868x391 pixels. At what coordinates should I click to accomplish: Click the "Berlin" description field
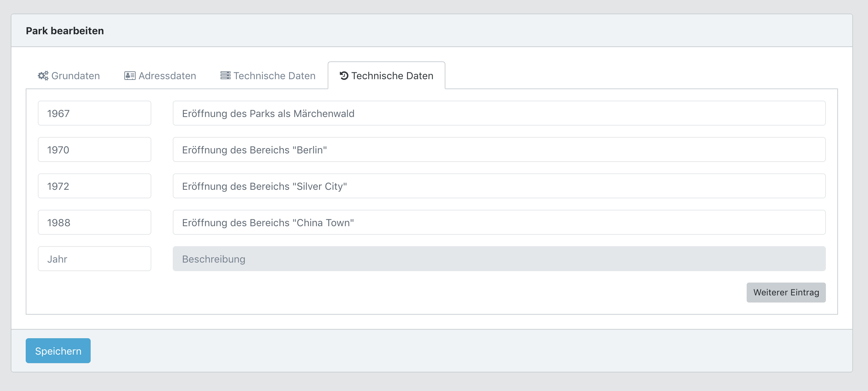click(x=499, y=150)
